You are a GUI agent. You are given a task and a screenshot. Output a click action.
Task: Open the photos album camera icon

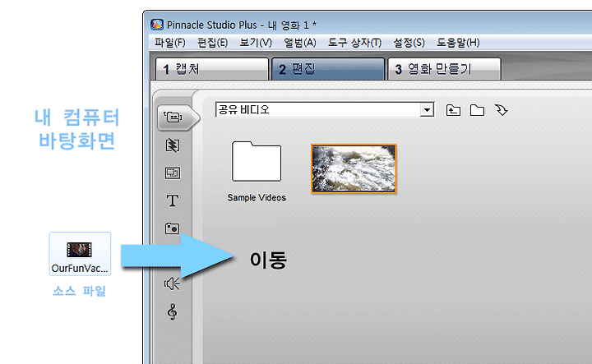(x=172, y=228)
